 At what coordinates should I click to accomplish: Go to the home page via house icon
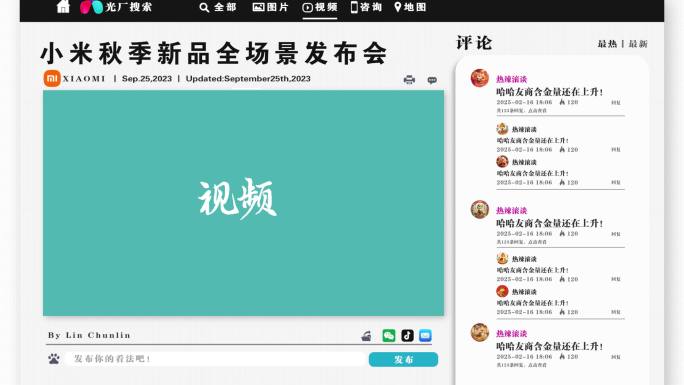coord(63,7)
